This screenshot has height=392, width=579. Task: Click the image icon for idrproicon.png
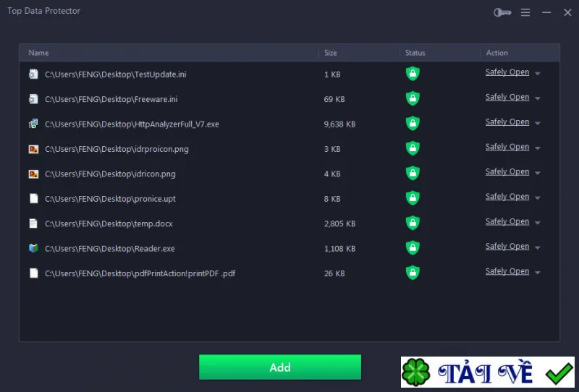coord(33,149)
